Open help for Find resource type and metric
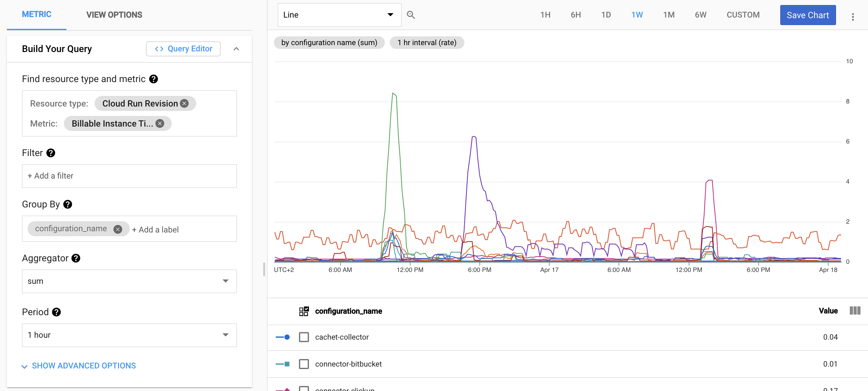This screenshot has width=868, height=391. 154,79
